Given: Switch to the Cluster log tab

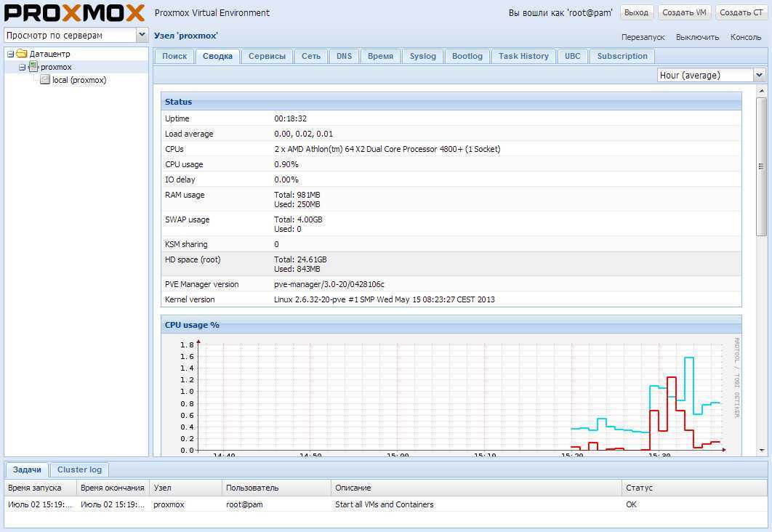Looking at the screenshot, I should pos(79,469).
